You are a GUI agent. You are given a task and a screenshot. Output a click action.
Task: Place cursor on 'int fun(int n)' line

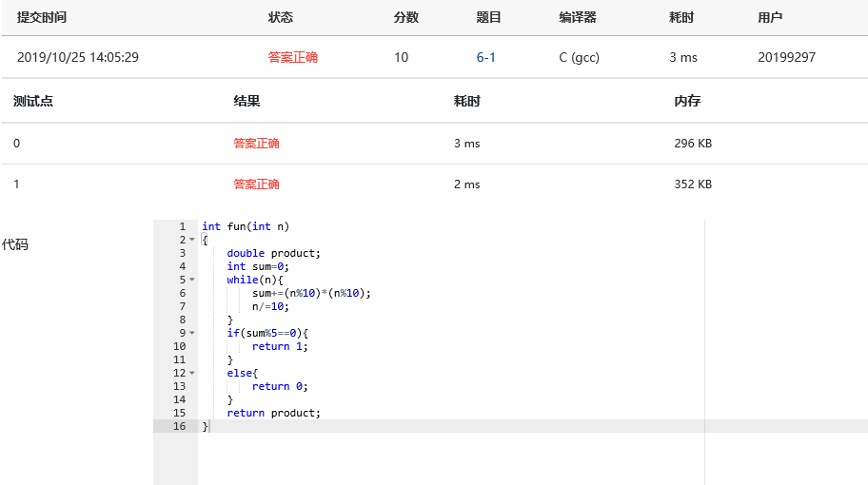(x=245, y=226)
